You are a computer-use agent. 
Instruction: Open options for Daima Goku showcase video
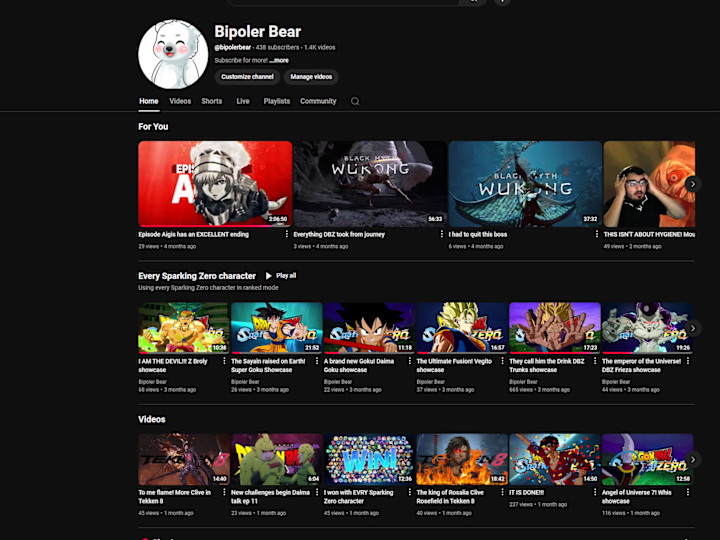410,361
